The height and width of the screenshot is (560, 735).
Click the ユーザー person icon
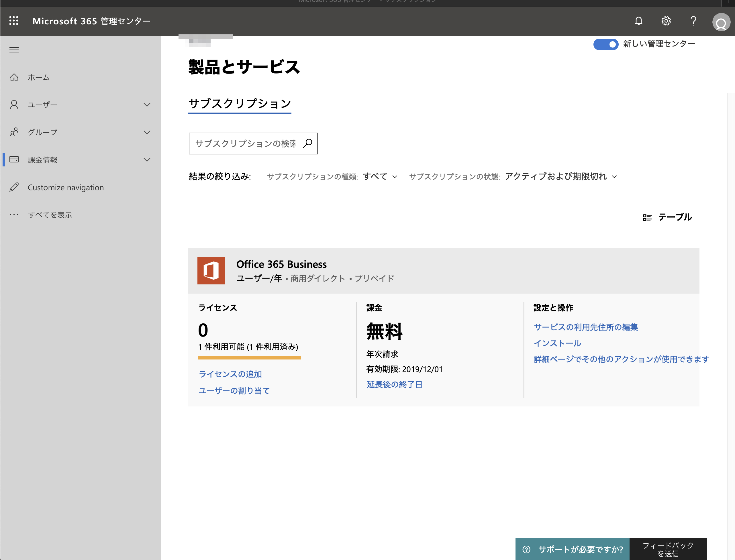coord(14,105)
